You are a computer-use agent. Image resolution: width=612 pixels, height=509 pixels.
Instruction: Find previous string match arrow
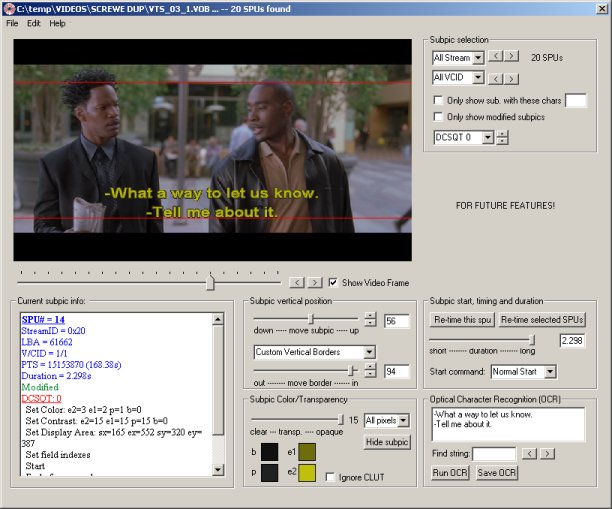[x=529, y=454]
